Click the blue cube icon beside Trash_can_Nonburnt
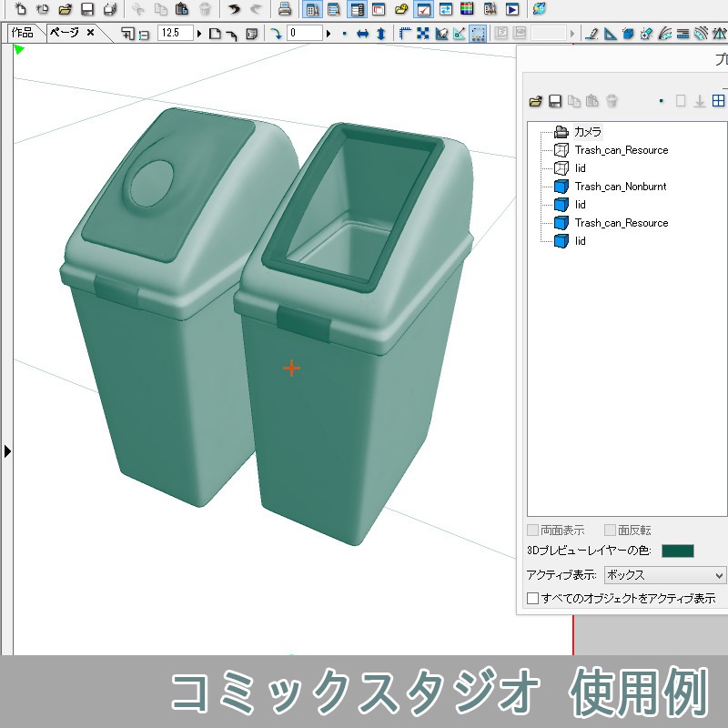The image size is (728, 728). [x=561, y=186]
